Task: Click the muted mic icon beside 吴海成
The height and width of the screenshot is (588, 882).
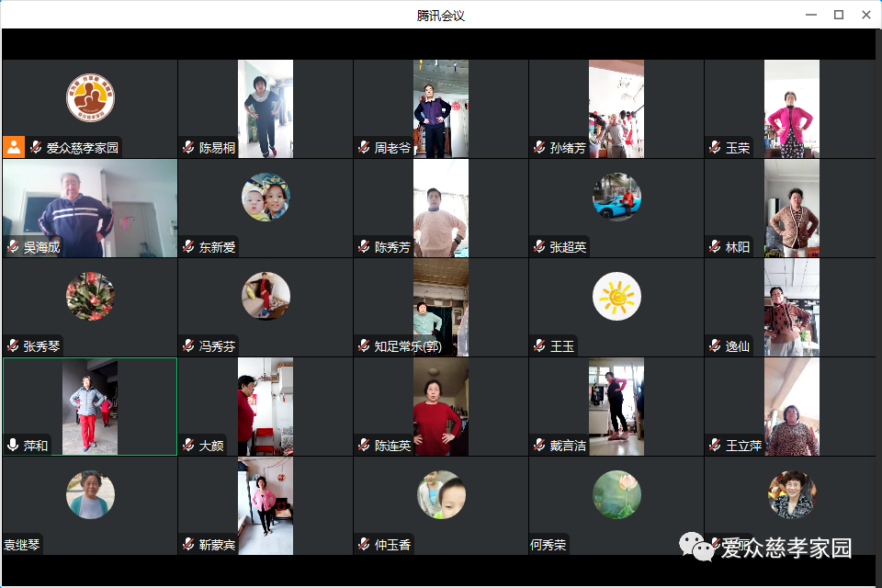Action: click(x=13, y=247)
